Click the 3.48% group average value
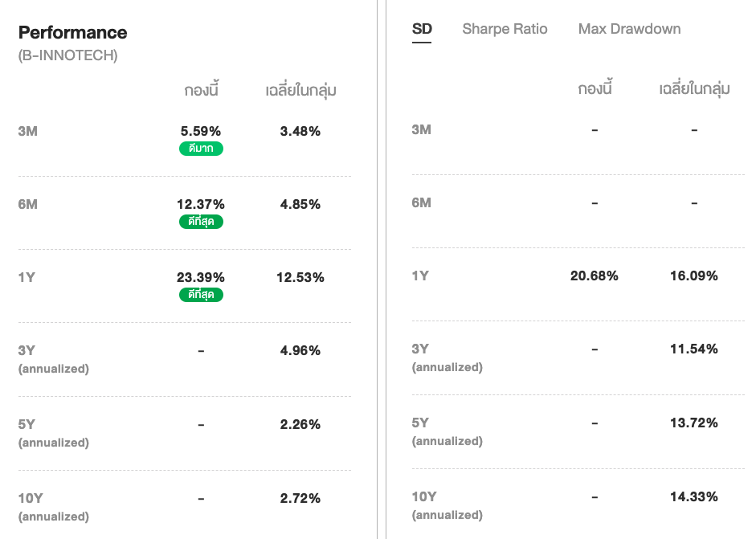 click(300, 131)
